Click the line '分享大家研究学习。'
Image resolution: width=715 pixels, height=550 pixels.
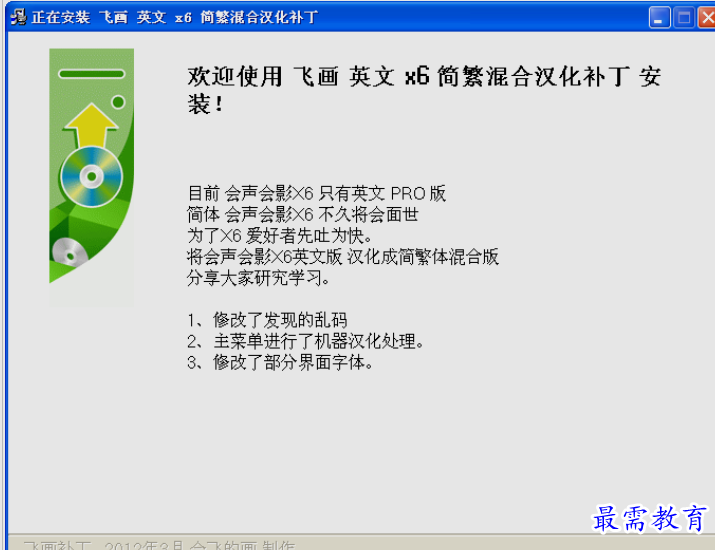[258, 277]
